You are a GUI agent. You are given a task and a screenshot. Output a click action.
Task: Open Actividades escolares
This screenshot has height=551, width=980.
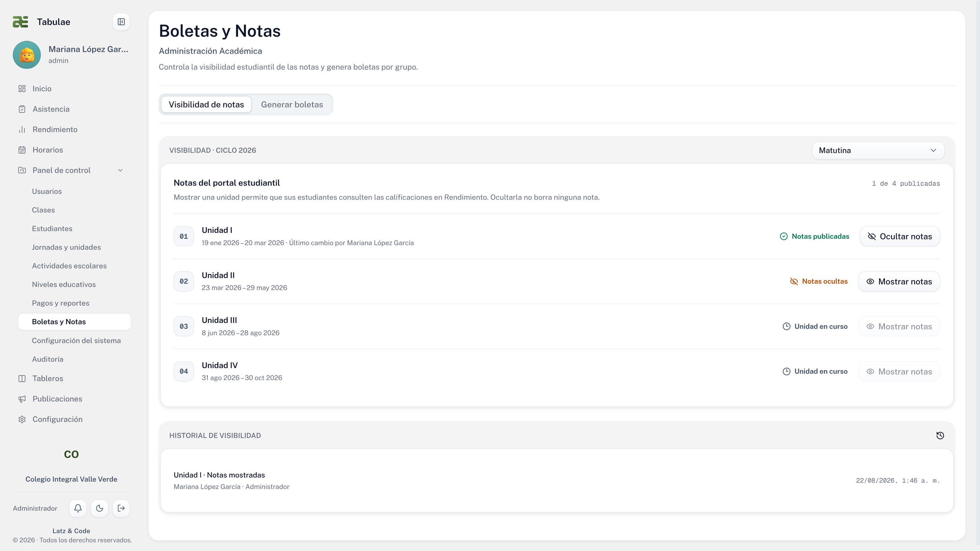(x=74, y=266)
